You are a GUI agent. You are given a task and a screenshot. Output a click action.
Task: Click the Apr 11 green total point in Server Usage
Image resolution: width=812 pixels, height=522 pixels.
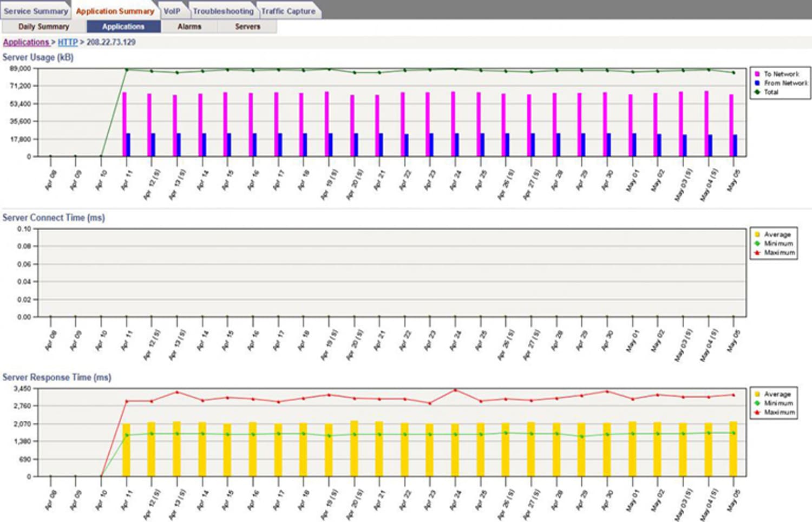point(127,69)
